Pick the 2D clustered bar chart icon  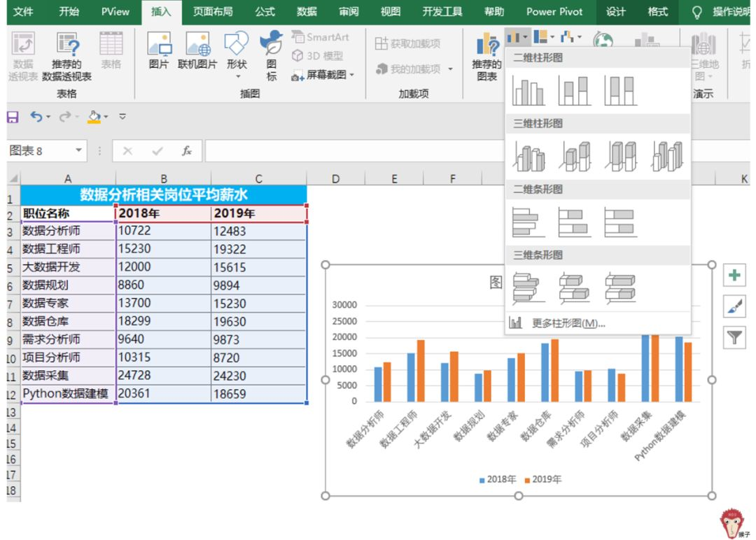[528, 222]
